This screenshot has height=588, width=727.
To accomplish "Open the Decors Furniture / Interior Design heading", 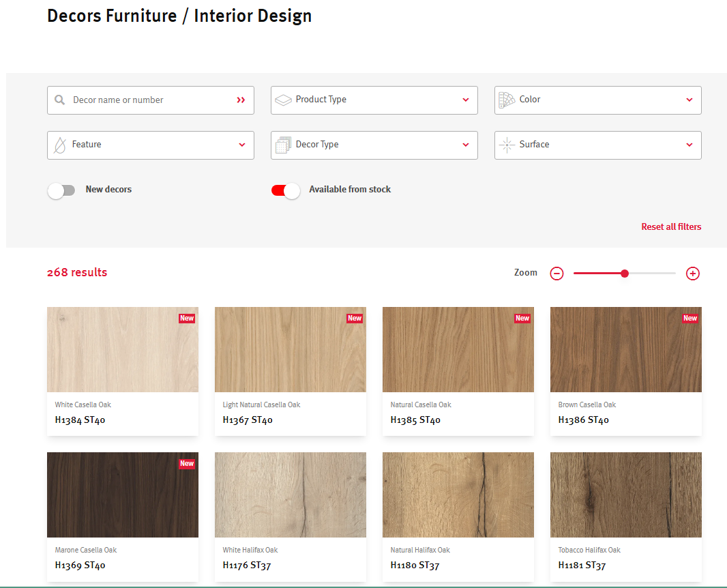I will pyautogui.click(x=179, y=15).
